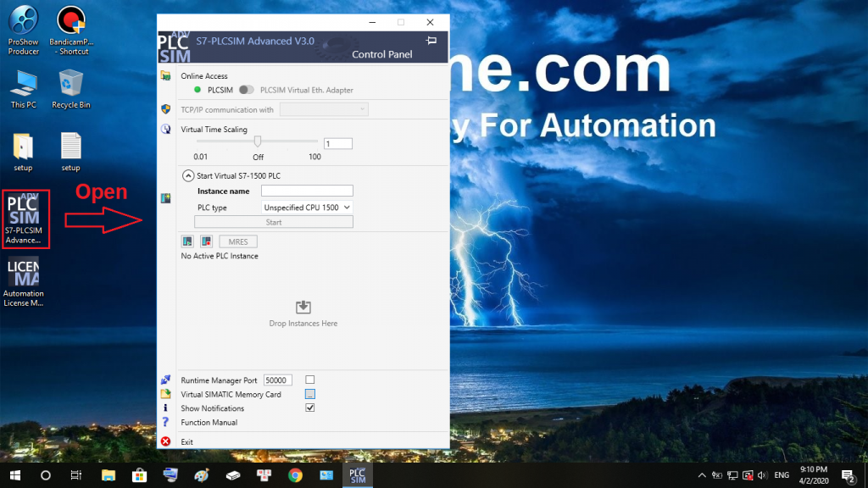Click the Drop Instances Here icon
Image resolution: width=868 pixels, height=488 pixels.
point(303,307)
